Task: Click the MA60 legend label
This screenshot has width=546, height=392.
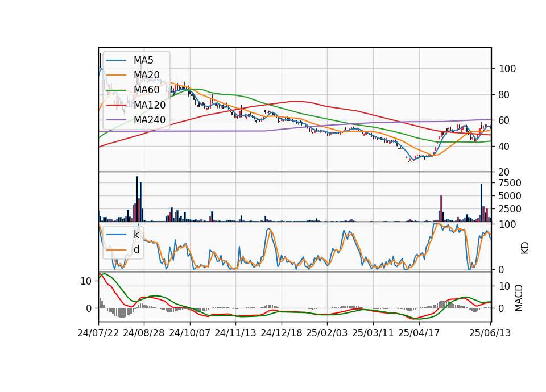Action: pyautogui.click(x=146, y=90)
